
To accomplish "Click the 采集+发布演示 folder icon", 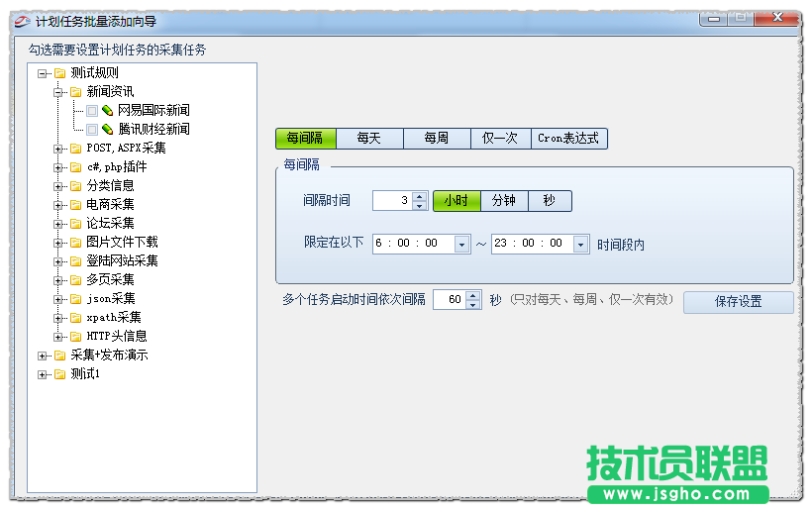I will coord(60,356).
